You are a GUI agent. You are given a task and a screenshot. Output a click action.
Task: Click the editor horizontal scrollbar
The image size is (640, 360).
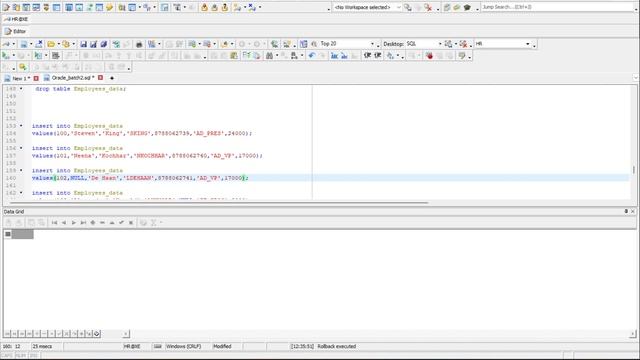219,202
